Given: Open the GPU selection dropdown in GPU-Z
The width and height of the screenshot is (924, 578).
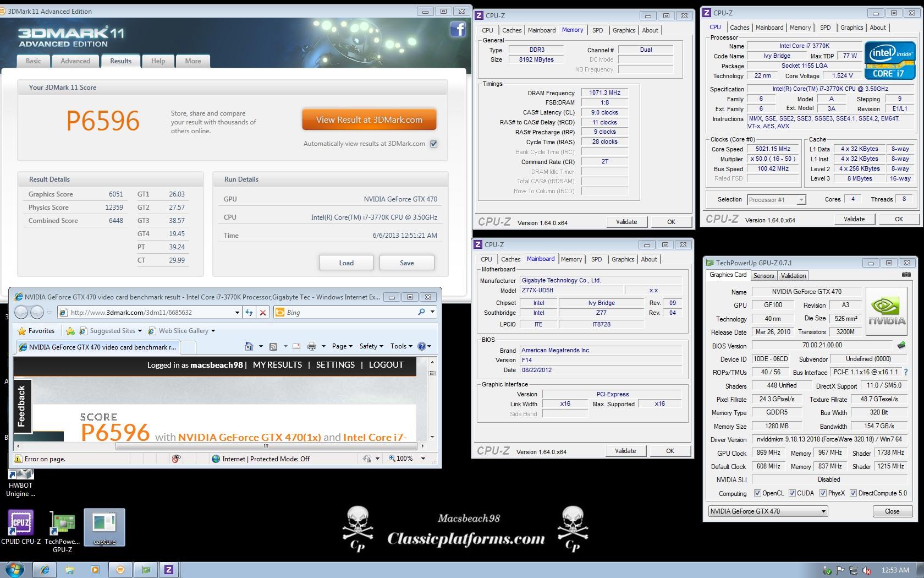Looking at the screenshot, I should point(768,511).
